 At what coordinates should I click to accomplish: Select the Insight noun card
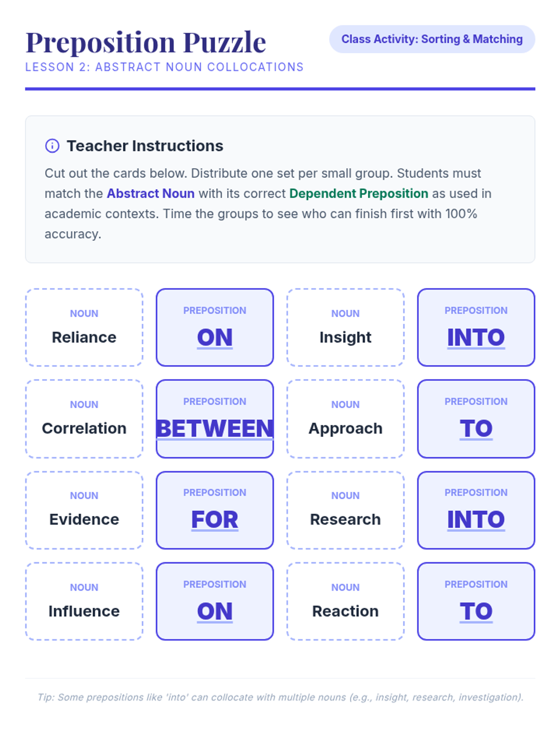[x=345, y=327]
